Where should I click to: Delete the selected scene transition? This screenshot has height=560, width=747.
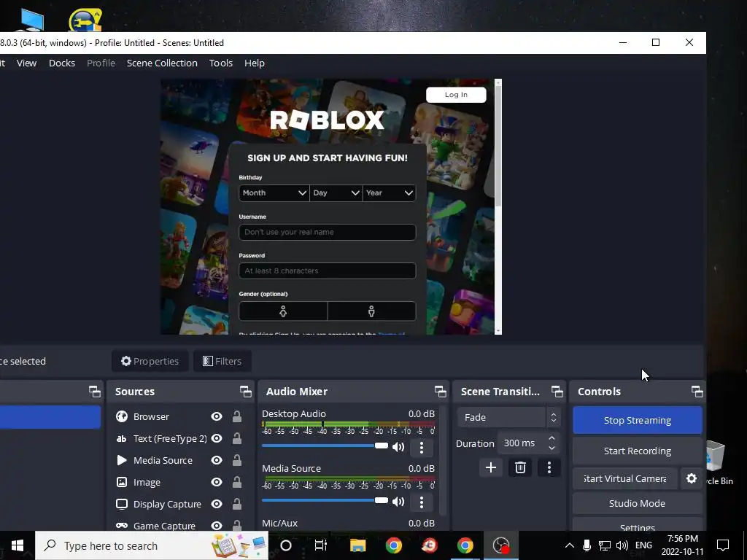(x=520, y=467)
